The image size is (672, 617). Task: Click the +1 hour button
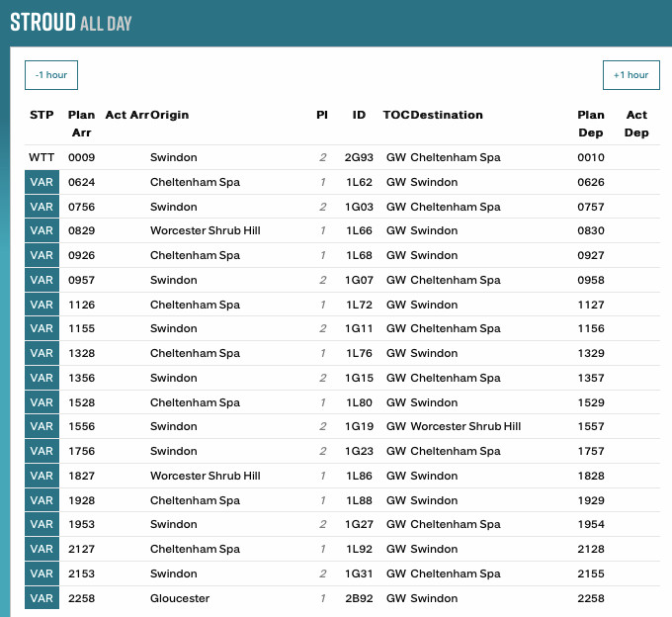tap(630, 75)
